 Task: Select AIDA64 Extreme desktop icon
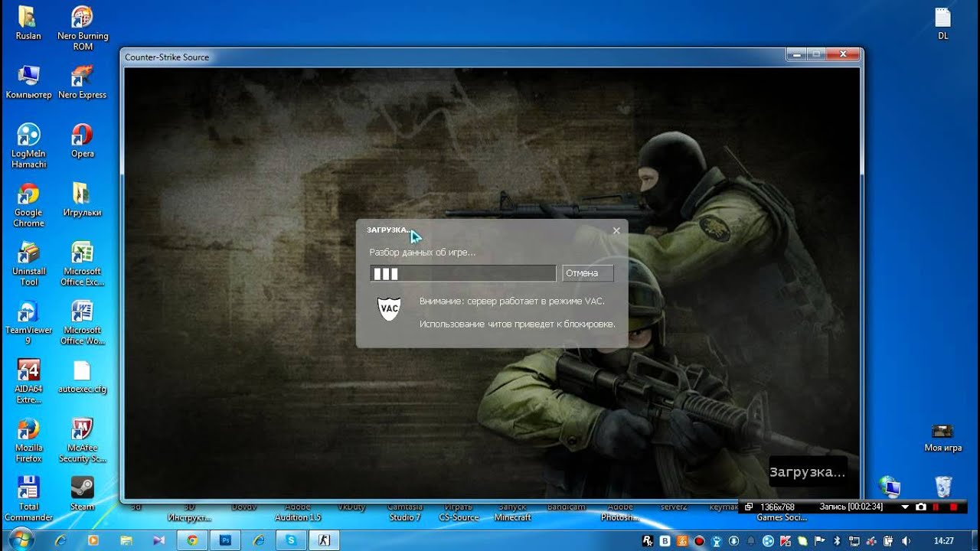coord(28,381)
